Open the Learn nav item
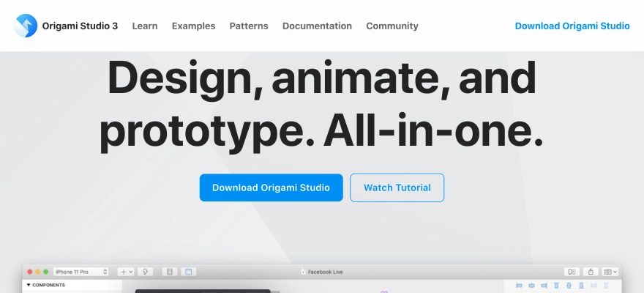644x293 pixels. pos(145,26)
